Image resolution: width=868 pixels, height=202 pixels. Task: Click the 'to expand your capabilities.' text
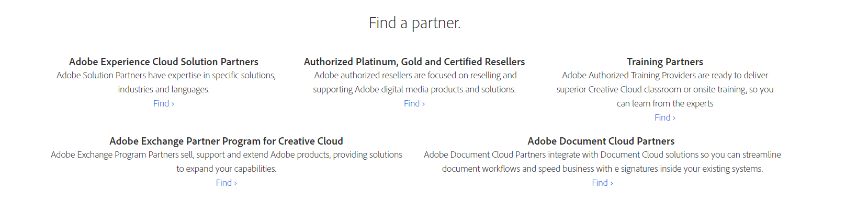(x=227, y=169)
